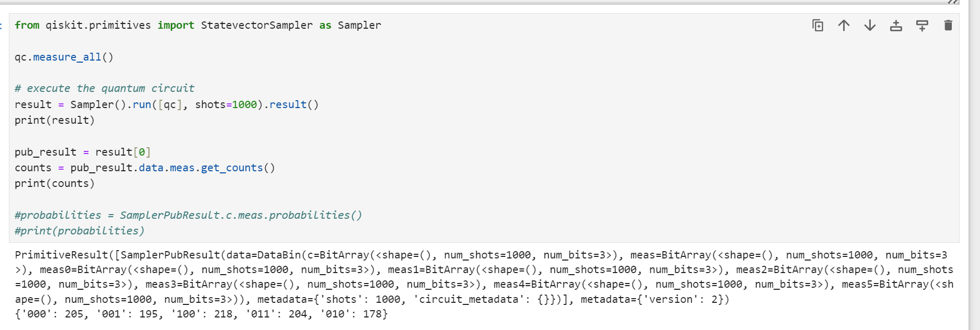The height and width of the screenshot is (330, 980).
Task: Click on the print(counts) statement
Action: [55, 183]
